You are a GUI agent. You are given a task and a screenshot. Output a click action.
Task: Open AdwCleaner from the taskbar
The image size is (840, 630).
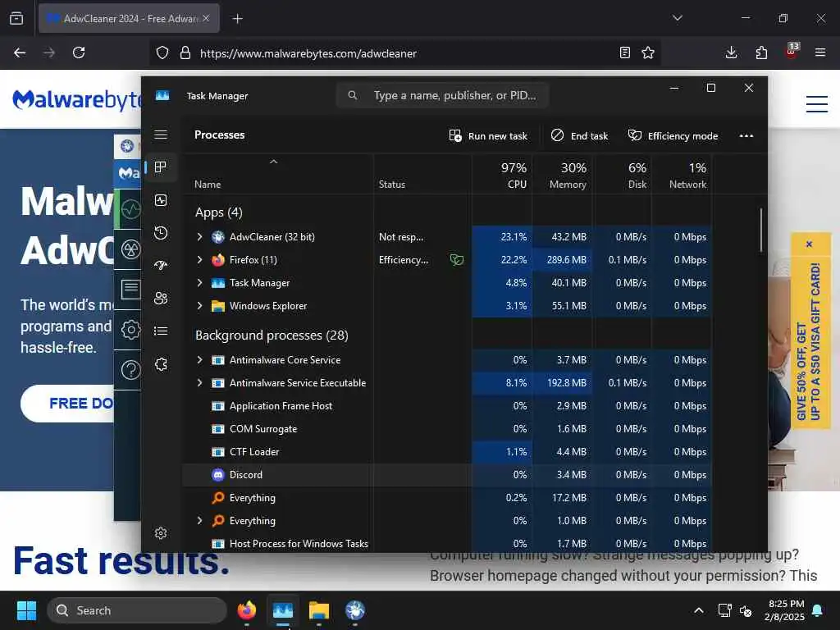pyautogui.click(x=354, y=610)
